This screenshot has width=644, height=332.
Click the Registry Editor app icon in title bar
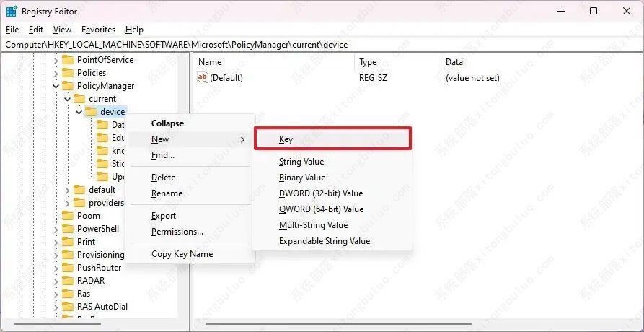[x=12, y=11]
